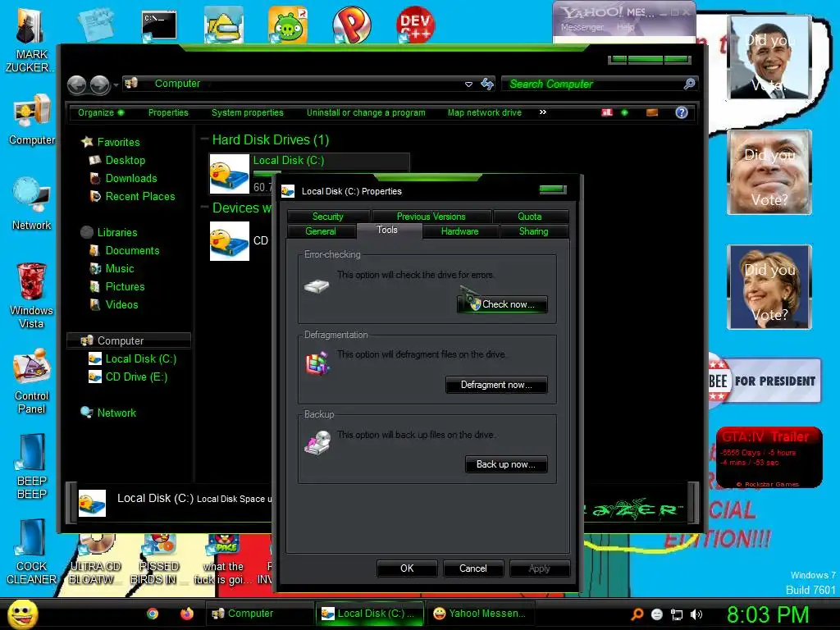Image resolution: width=840 pixels, height=630 pixels.
Task: Switch to the Security tab
Action: point(328,217)
